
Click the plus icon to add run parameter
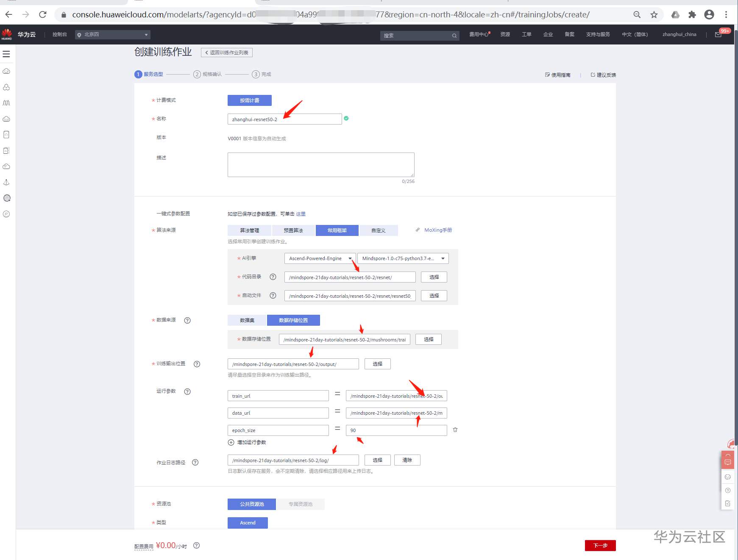coord(231,442)
